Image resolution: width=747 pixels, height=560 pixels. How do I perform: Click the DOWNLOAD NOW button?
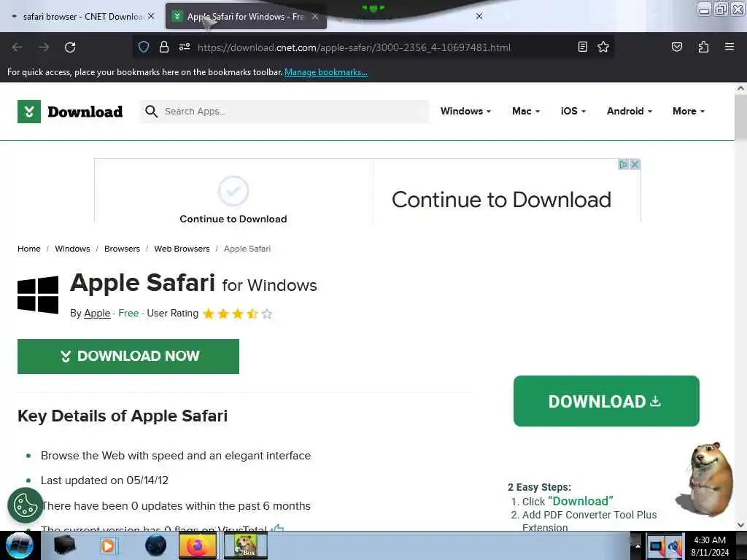tap(128, 356)
